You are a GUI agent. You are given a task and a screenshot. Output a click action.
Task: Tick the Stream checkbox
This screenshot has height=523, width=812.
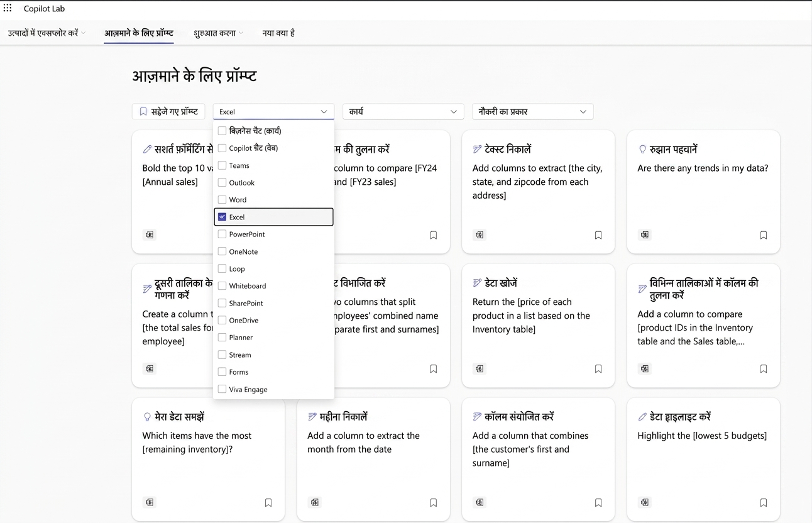pos(222,355)
